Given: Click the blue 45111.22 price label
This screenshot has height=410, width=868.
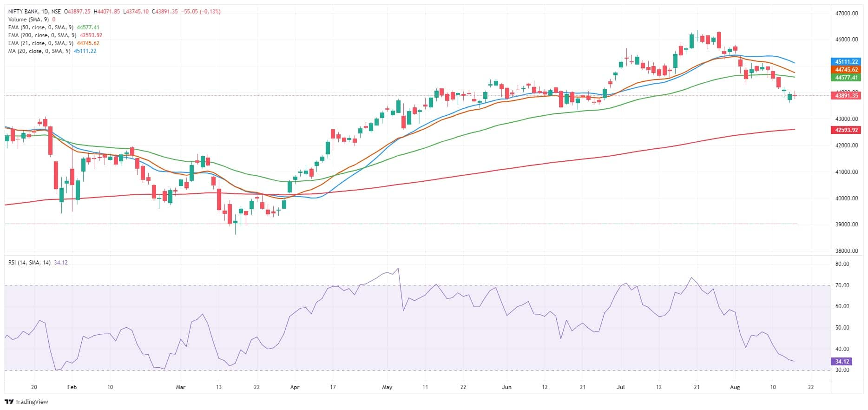Looking at the screenshot, I should point(846,61).
